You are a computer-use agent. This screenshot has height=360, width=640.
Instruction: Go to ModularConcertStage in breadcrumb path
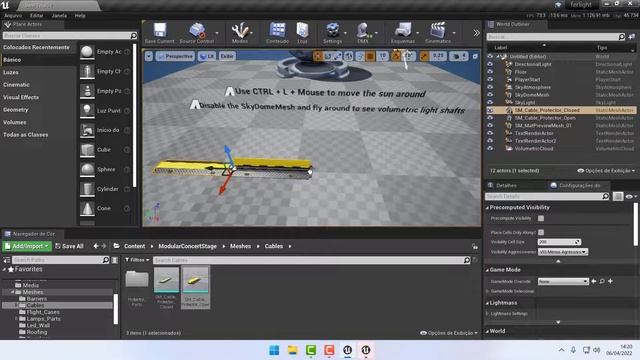(x=187, y=246)
